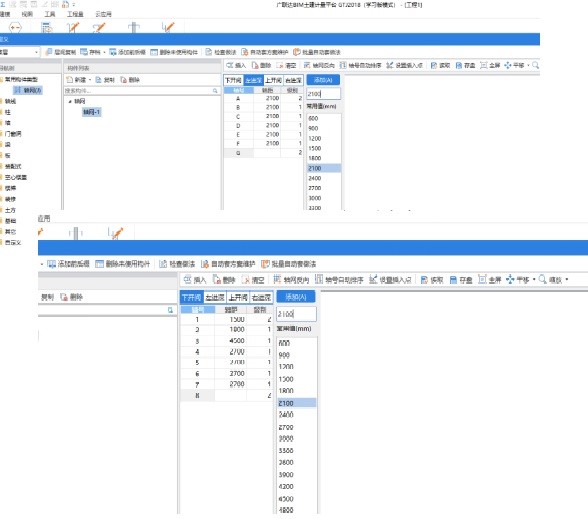This screenshot has height=519, width=588.
Task: Click 删除未使用构件 in the upper view toolbar
Action: pyautogui.click(x=174, y=52)
